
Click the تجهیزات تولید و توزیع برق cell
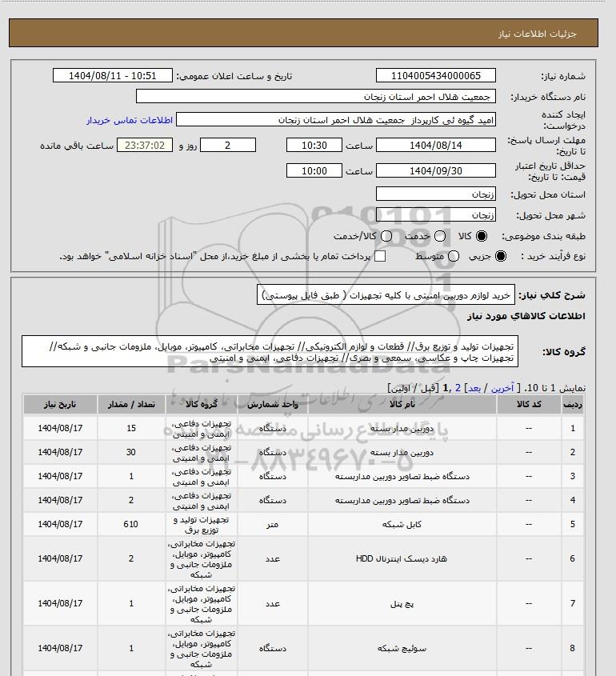click(202, 525)
